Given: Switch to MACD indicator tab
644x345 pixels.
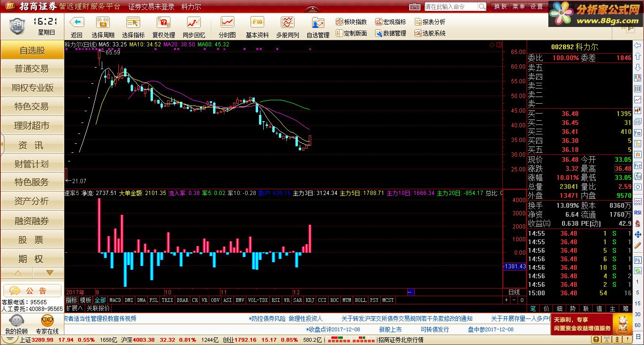Looking at the screenshot, I should tap(115, 300).
